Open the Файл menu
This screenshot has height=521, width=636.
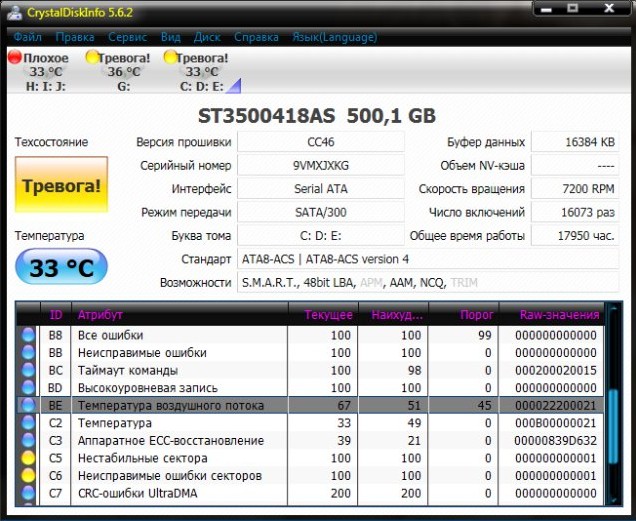[29, 37]
